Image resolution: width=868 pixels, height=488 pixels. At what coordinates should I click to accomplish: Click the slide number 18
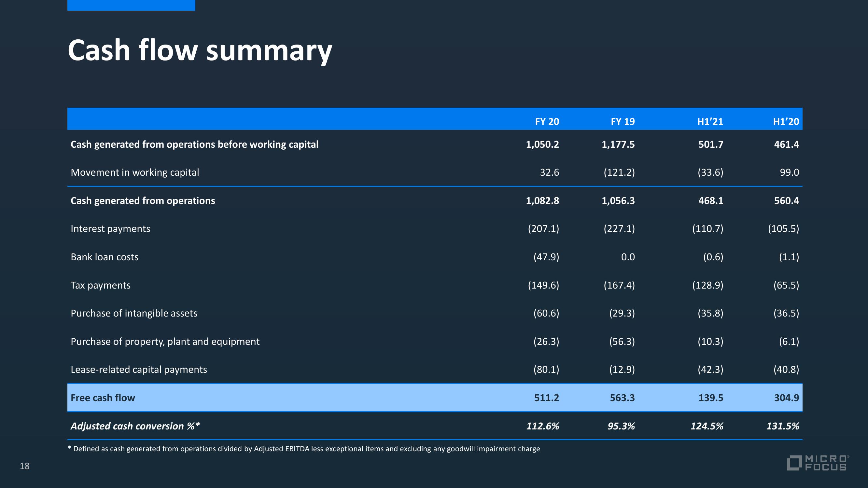point(25,466)
